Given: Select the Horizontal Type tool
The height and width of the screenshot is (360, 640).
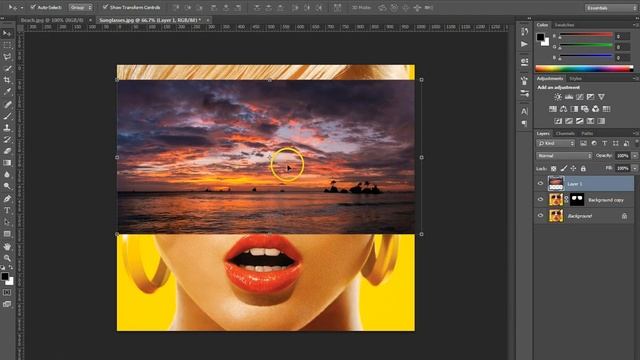Looking at the screenshot, I should pyautogui.click(x=7, y=211).
